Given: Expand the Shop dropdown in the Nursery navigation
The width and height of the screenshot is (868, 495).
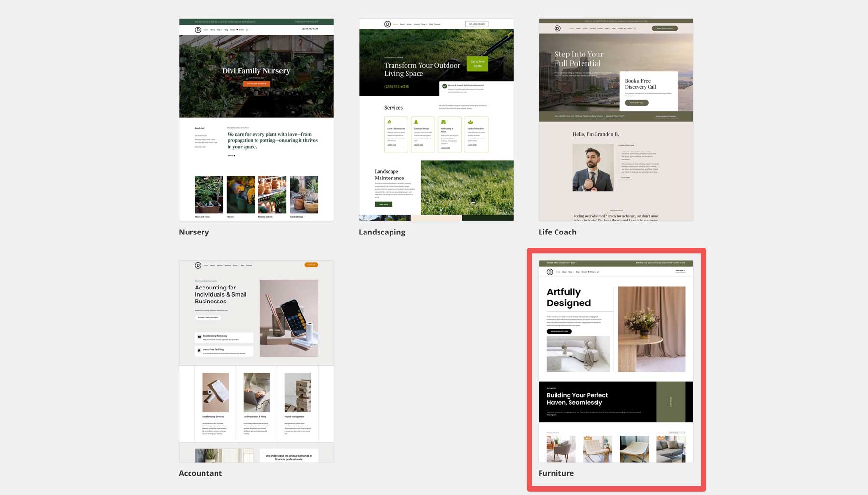Looking at the screenshot, I should (x=219, y=29).
